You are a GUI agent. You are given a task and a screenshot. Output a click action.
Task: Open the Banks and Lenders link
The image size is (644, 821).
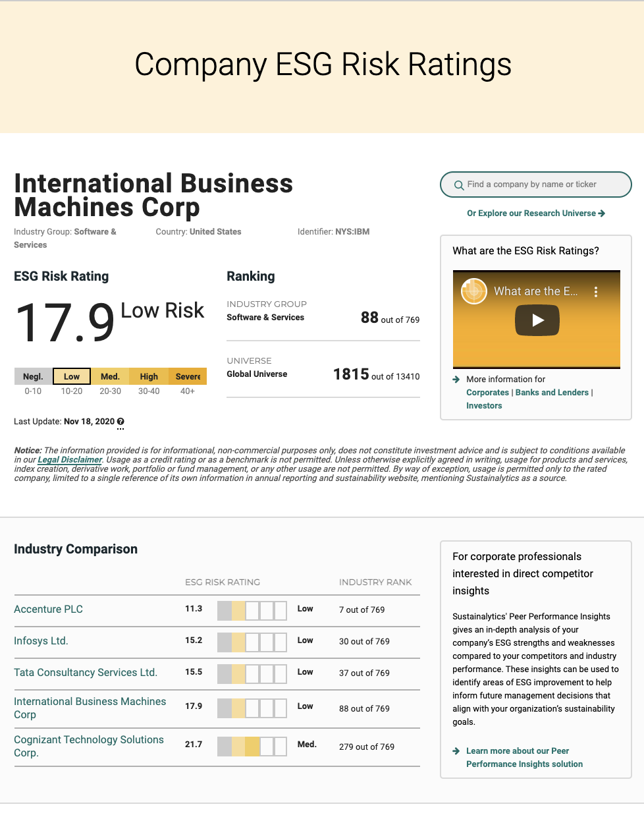(552, 393)
